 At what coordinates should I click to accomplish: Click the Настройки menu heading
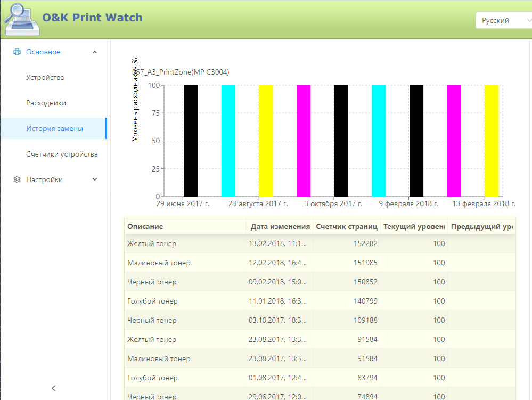click(44, 179)
